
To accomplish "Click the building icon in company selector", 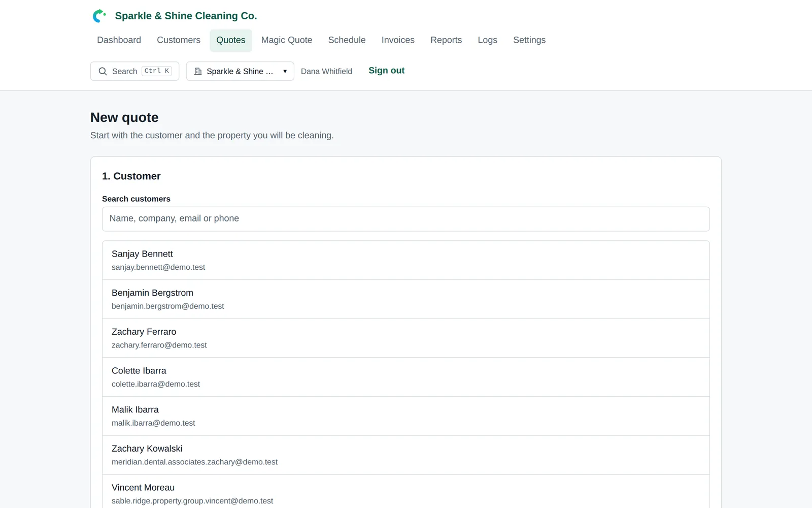I will click(x=198, y=71).
